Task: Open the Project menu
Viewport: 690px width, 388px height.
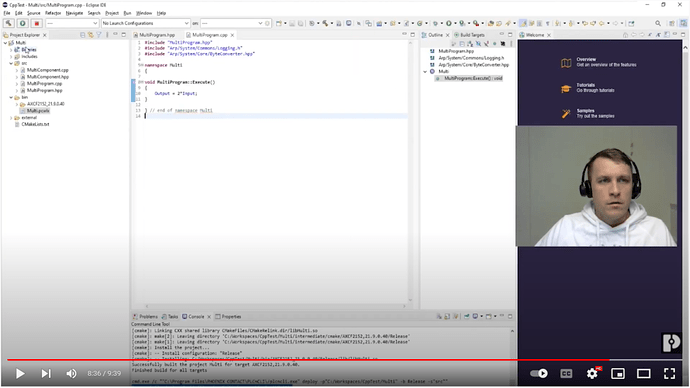Action: pos(112,13)
